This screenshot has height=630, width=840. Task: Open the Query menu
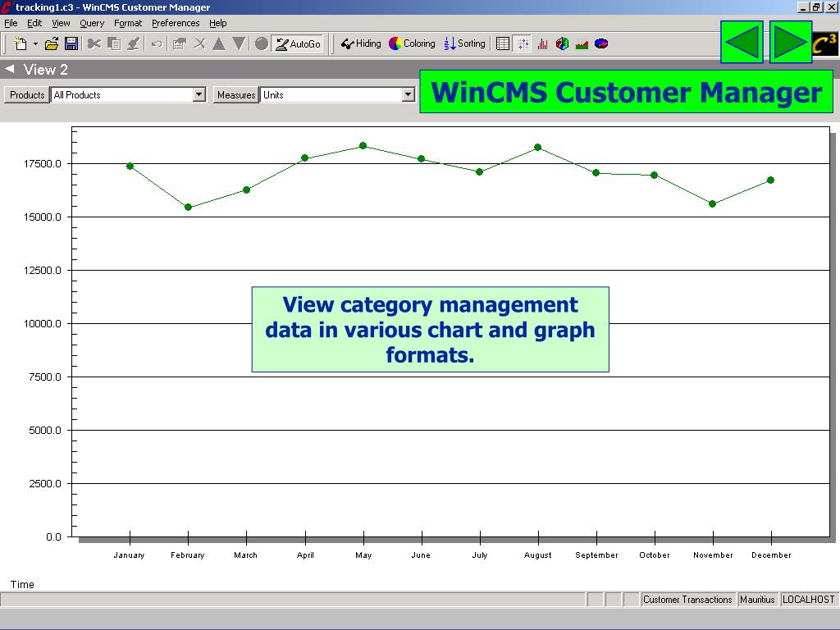(92, 23)
